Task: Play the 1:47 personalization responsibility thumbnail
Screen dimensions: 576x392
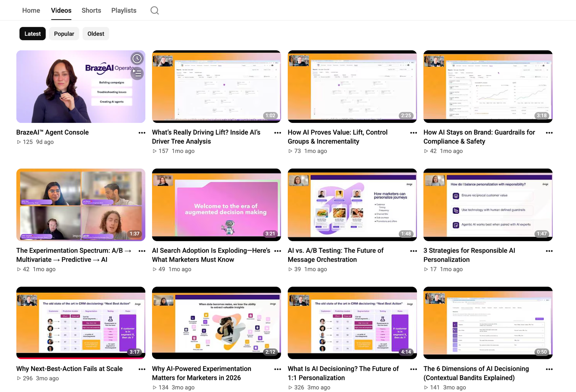Action: pyautogui.click(x=488, y=205)
